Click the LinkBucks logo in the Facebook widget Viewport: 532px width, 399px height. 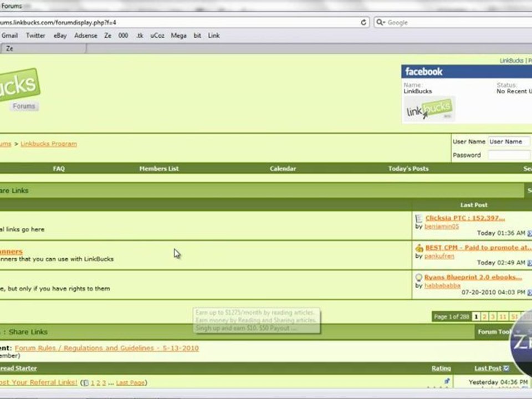[x=429, y=109]
